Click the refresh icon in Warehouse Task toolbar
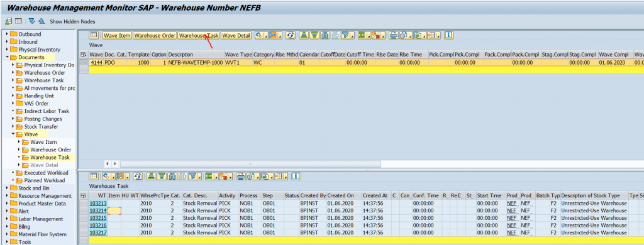The width and height of the screenshot is (644, 245). click(138, 176)
